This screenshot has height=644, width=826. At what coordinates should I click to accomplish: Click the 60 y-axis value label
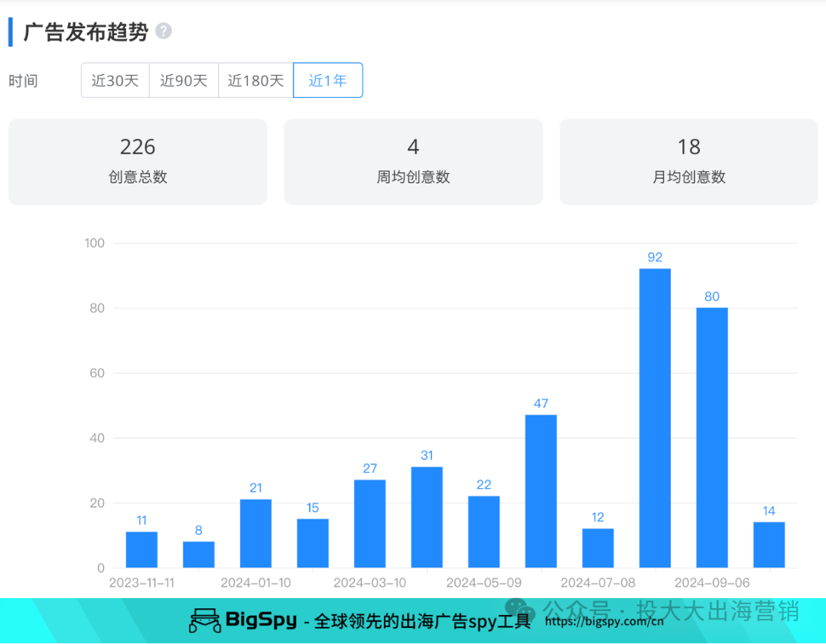click(x=97, y=373)
